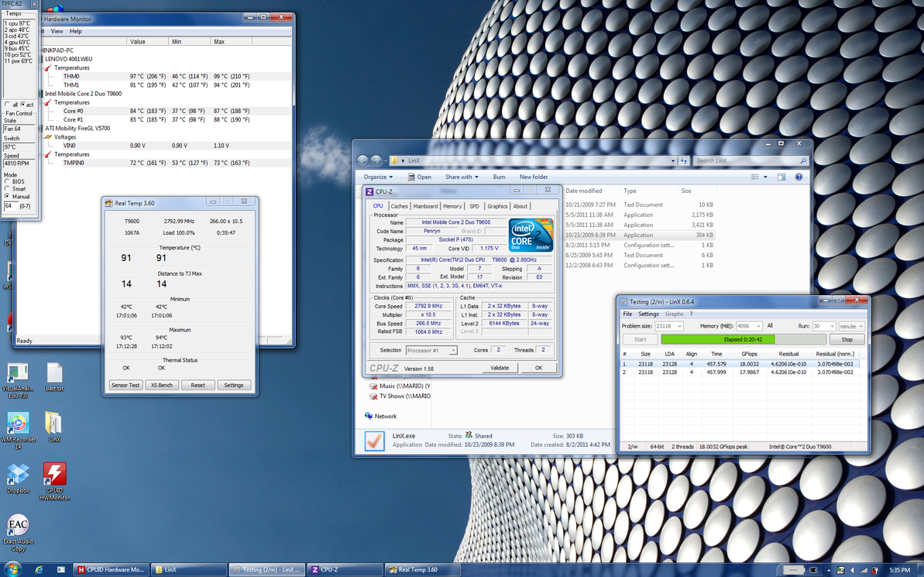Screen dimensions: 924x577
Task: Open the Dropbox desktop shortcut
Action: pos(19,478)
